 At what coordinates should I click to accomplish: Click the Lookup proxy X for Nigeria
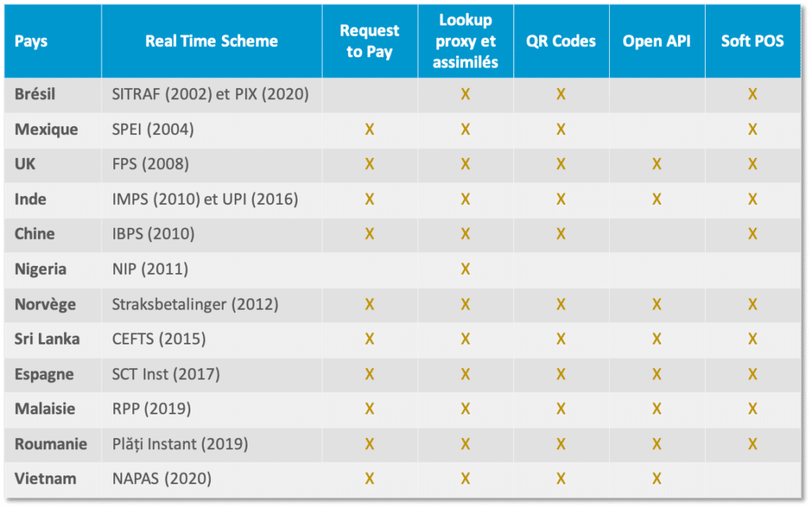(x=465, y=269)
